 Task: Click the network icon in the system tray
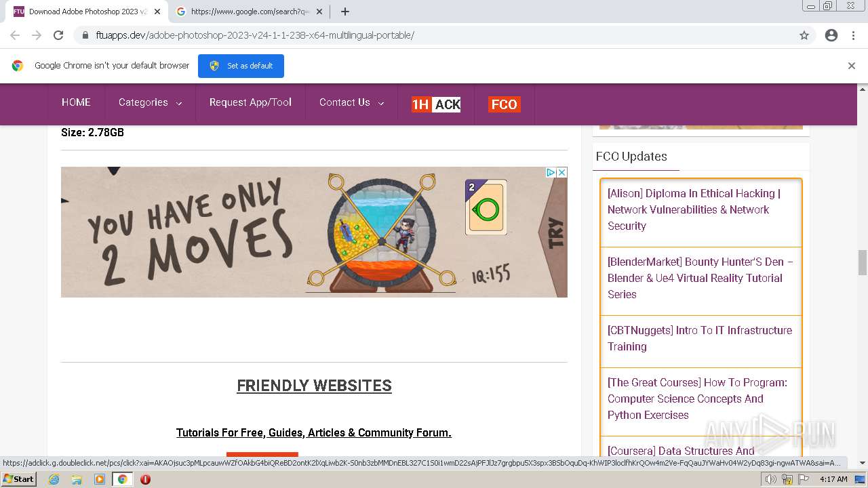point(787,479)
